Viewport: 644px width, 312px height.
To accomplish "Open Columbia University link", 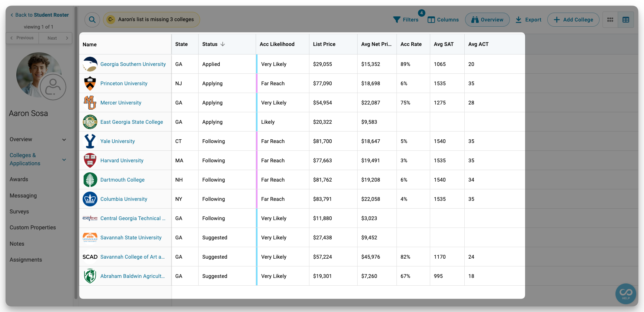I will 124,199.
